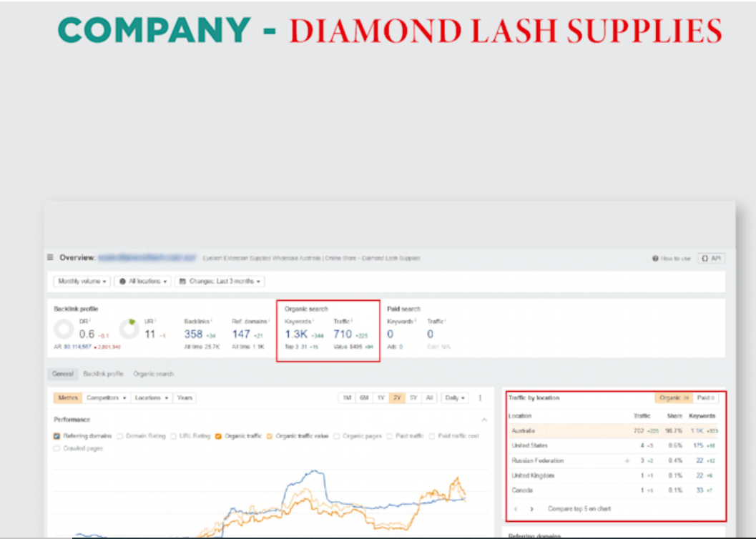756x539 pixels.
Task: Switch to the Backlink profile tab
Action: coord(103,374)
